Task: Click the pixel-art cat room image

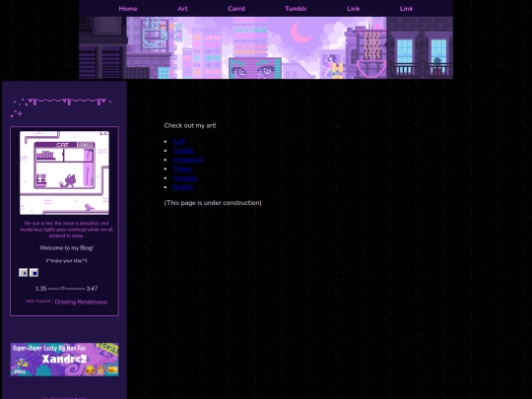Action: click(64, 172)
